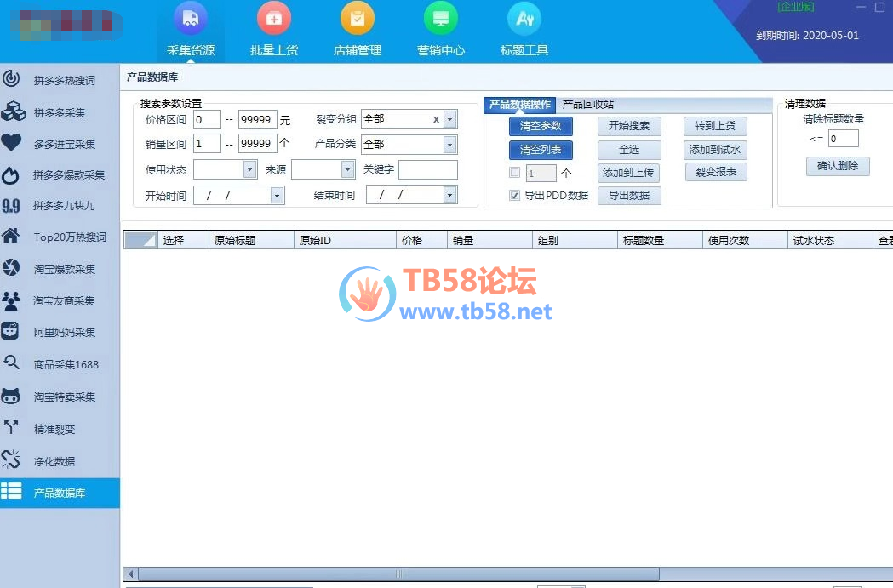Open the 开始时间 date picker dropdown

pos(277,195)
